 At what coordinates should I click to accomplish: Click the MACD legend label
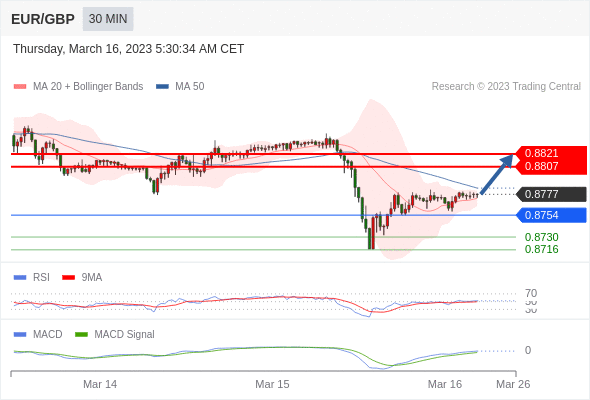[x=48, y=335]
